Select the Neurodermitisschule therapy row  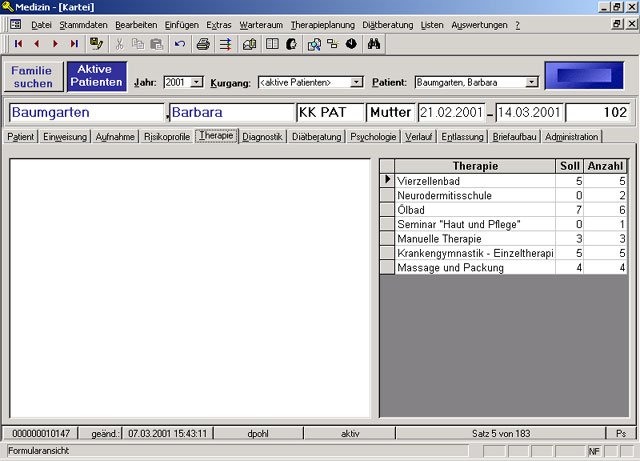[x=504, y=195]
